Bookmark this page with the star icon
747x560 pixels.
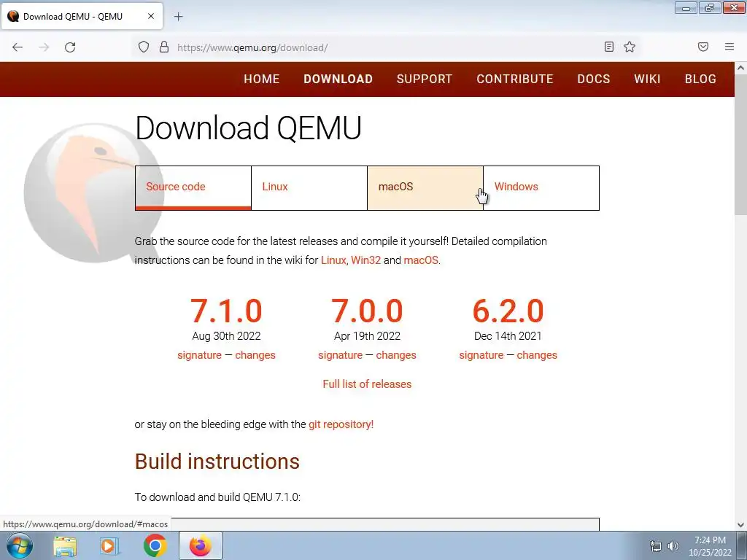pyautogui.click(x=630, y=47)
